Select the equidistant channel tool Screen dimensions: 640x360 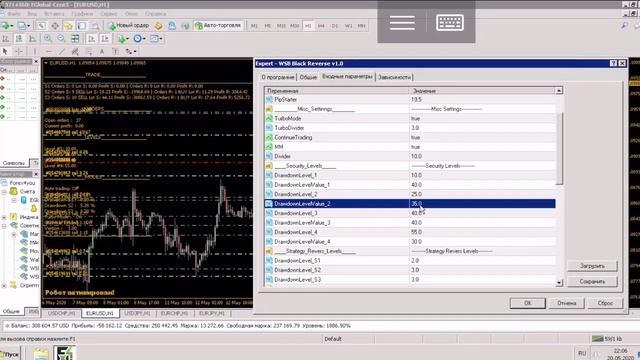pos(75,51)
